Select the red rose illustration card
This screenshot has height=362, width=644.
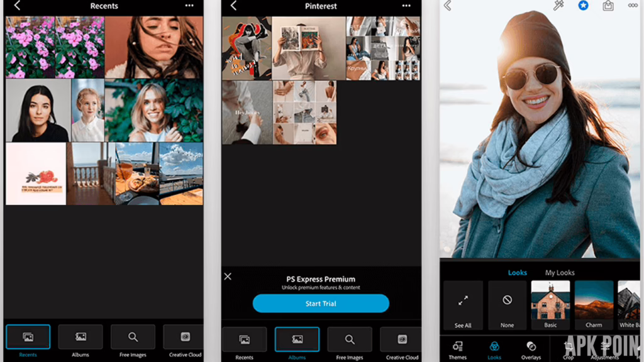(36, 173)
